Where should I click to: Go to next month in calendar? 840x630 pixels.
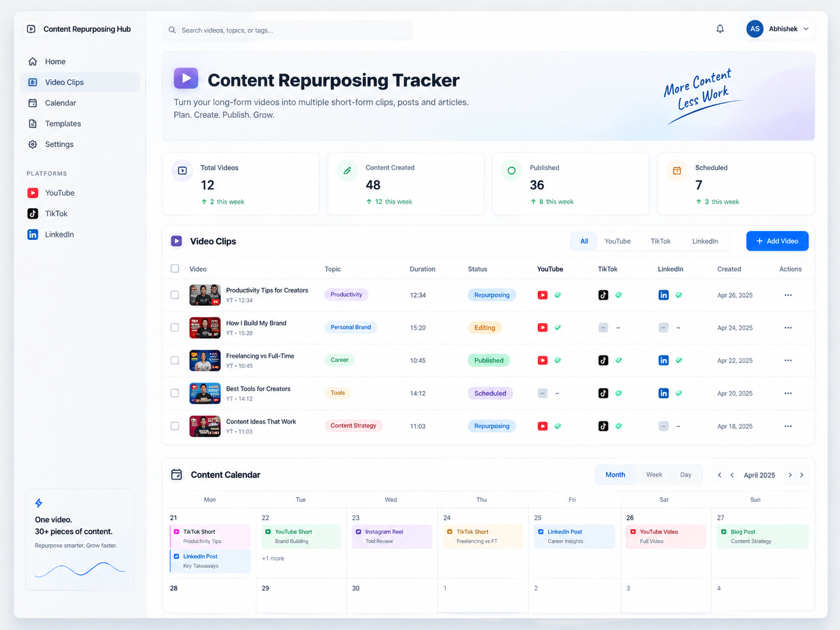pos(790,475)
